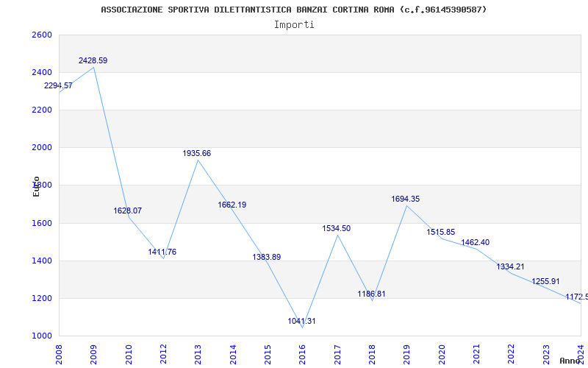Image resolution: width=588 pixels, height=368 pixels.
Task: Select the data label 2294.57
Action: (58, 85)
